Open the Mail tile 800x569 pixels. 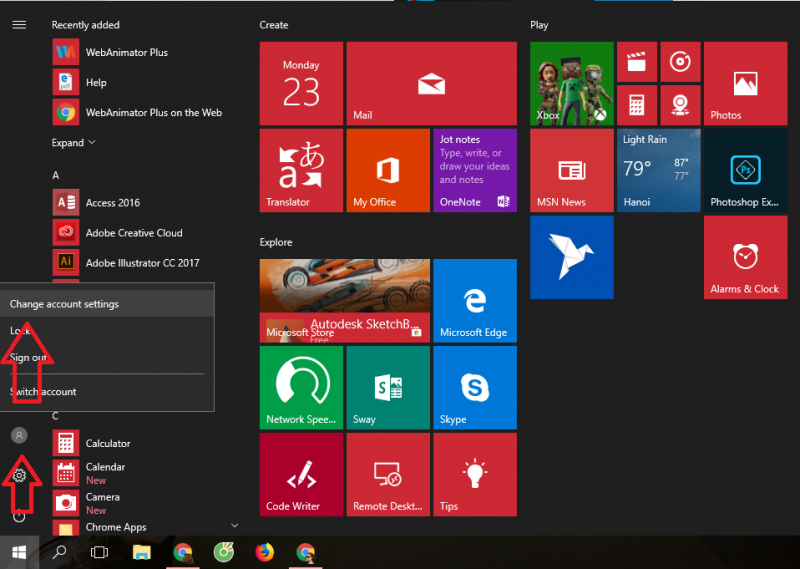[x=431, y=83]
